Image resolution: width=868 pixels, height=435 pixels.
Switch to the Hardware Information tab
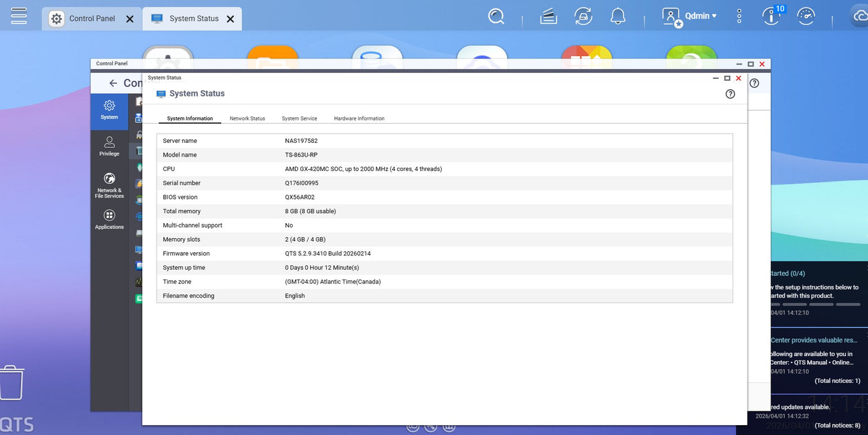tap(359, 118)
